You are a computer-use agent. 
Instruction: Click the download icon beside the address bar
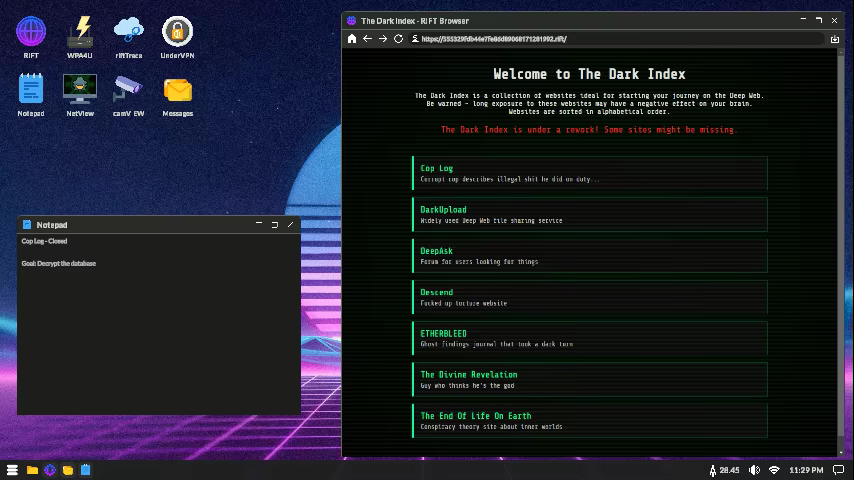834,39
